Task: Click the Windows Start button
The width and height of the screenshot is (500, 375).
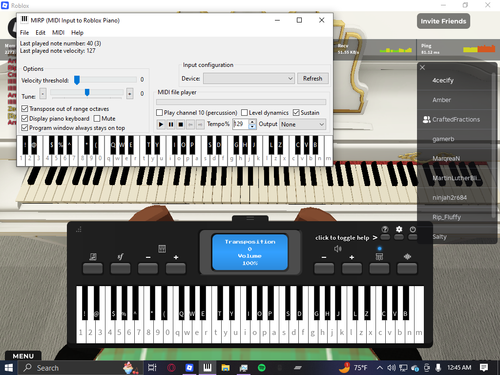Action: click(x=8, y=368)
